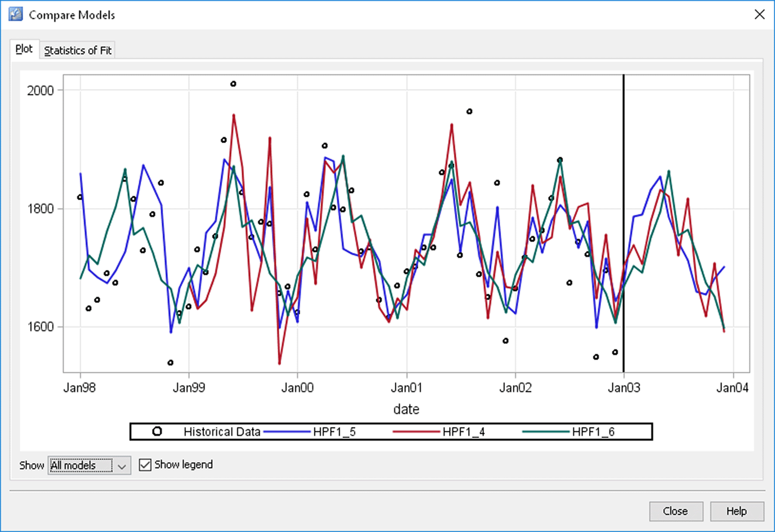Click the Compare Models title bar icon

16,14
